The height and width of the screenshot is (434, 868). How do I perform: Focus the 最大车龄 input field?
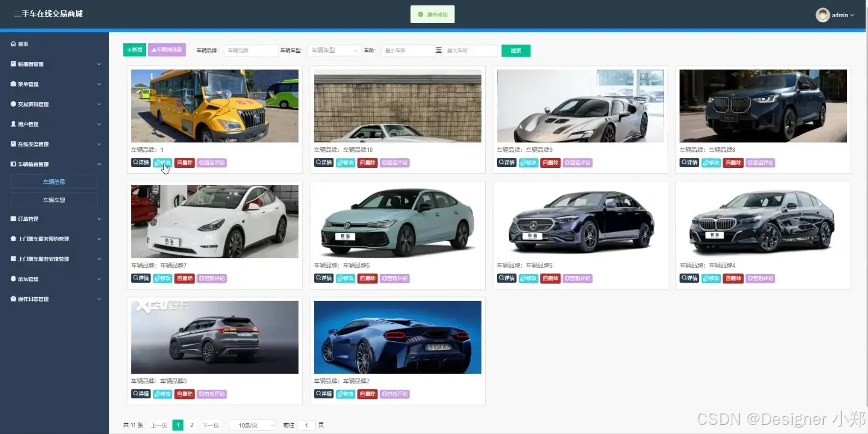[470, 51]
